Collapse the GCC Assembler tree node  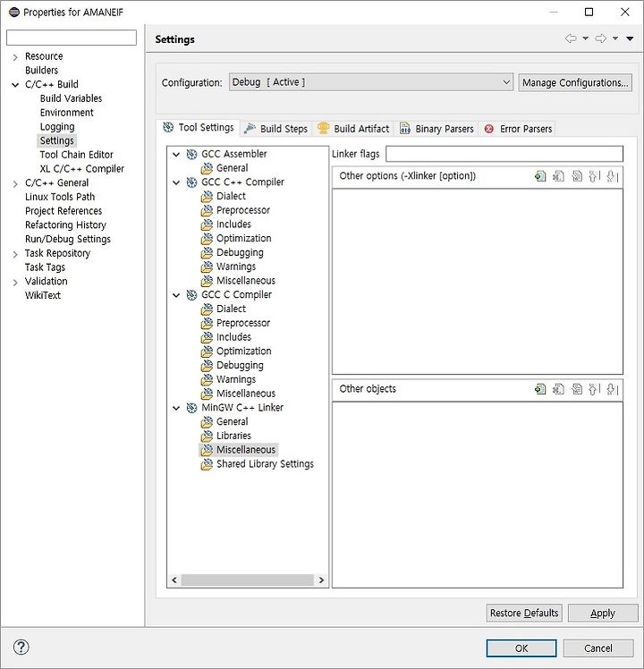click(x=176, y=154)
